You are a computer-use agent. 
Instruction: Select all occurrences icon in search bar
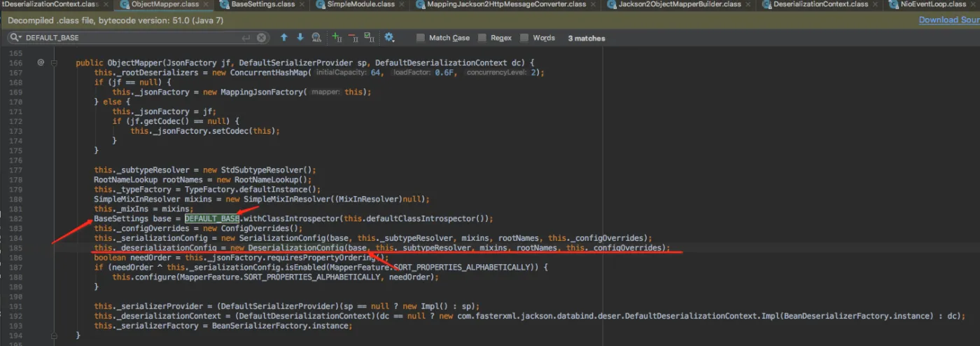point(370,38)
